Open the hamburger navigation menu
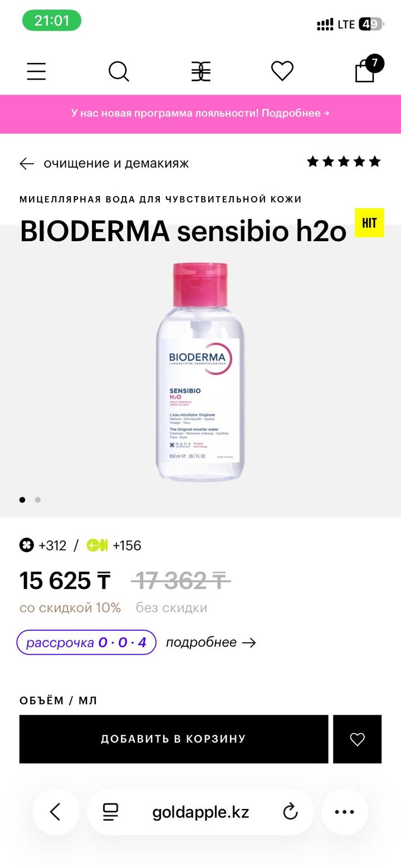401x868 pixels. coord(36,71)
